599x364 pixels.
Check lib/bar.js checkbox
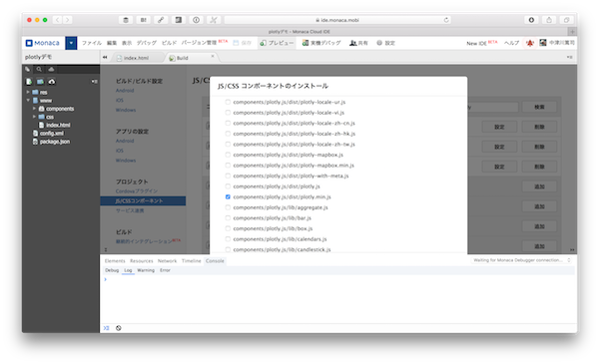click(x=228, y=217)
